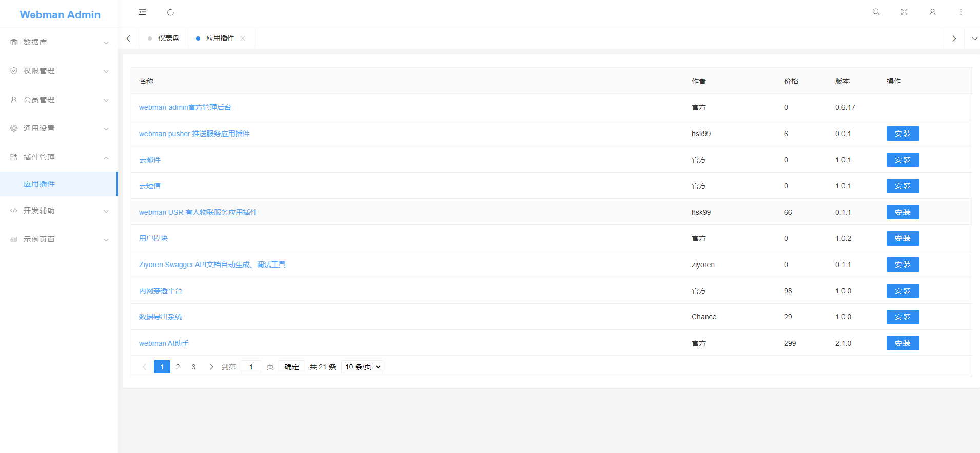The image size is (980, 453).
Task: Open webman pusher 推送服务应用插件 link
Action: click(x=194, y=134)
